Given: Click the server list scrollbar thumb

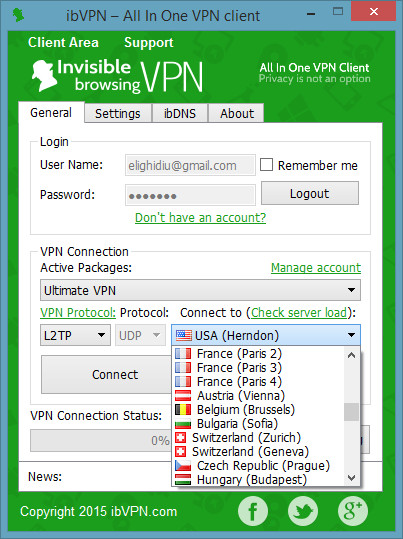Looking at the screenshot, I should (351, 412).
